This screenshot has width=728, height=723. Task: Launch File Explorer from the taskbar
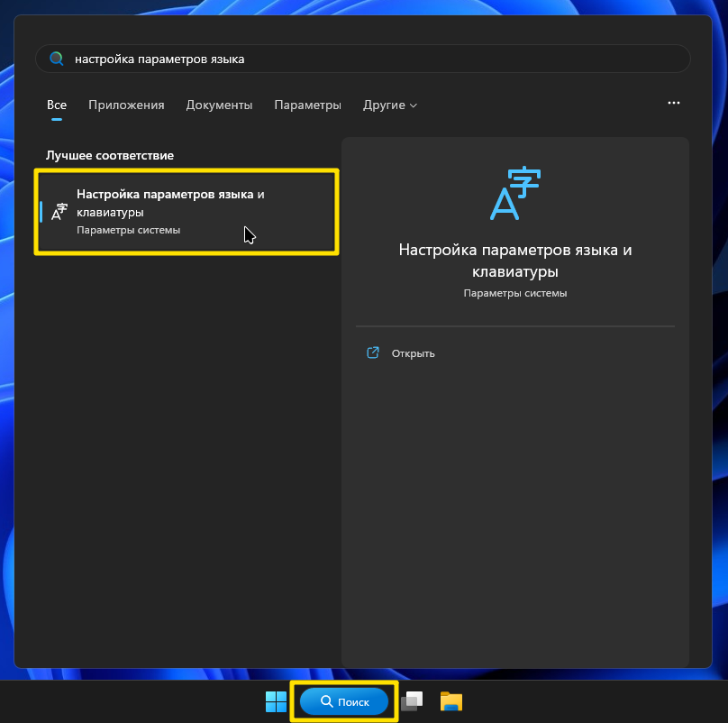[450, 701]
